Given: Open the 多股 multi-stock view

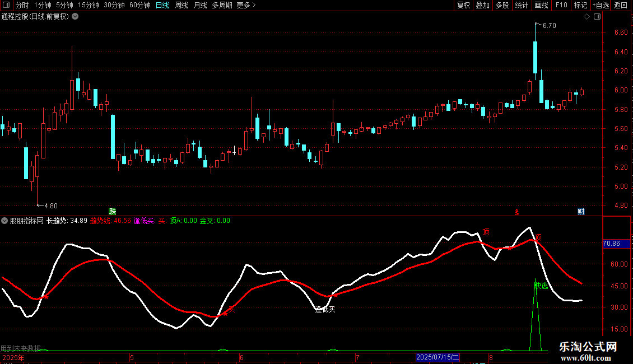Looking at the screenshot, I should [x=502, y=5].
